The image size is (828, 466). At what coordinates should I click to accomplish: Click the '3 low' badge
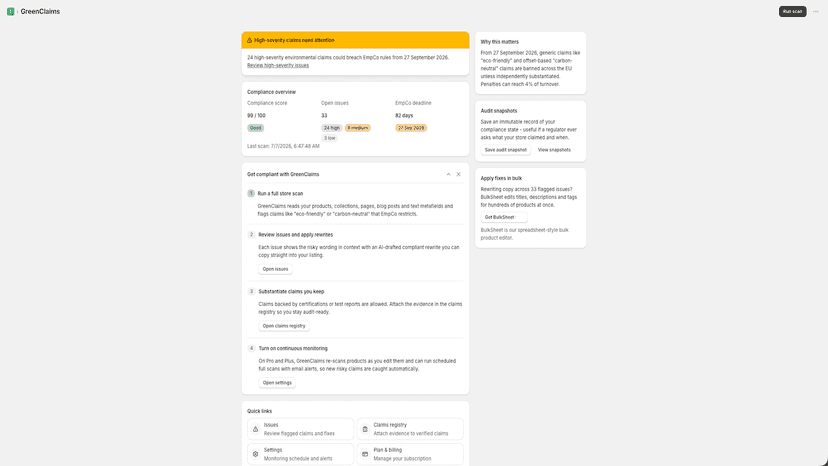click(x=330, y=138)
